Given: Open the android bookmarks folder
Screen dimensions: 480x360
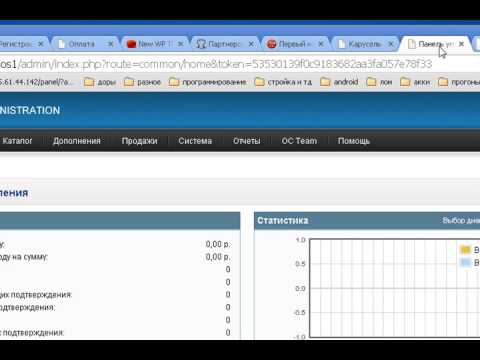Looking at the screenshot, I should (x=339, y=82).
